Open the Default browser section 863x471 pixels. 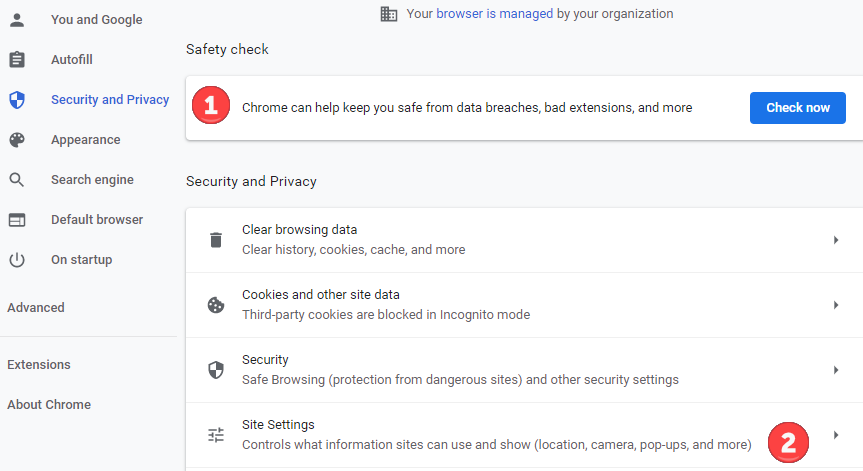[97, 220]
